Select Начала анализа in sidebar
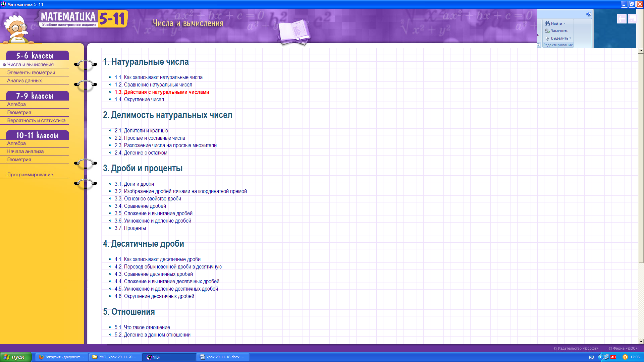Viewport: 644px width, 362px height. (25, 151)
